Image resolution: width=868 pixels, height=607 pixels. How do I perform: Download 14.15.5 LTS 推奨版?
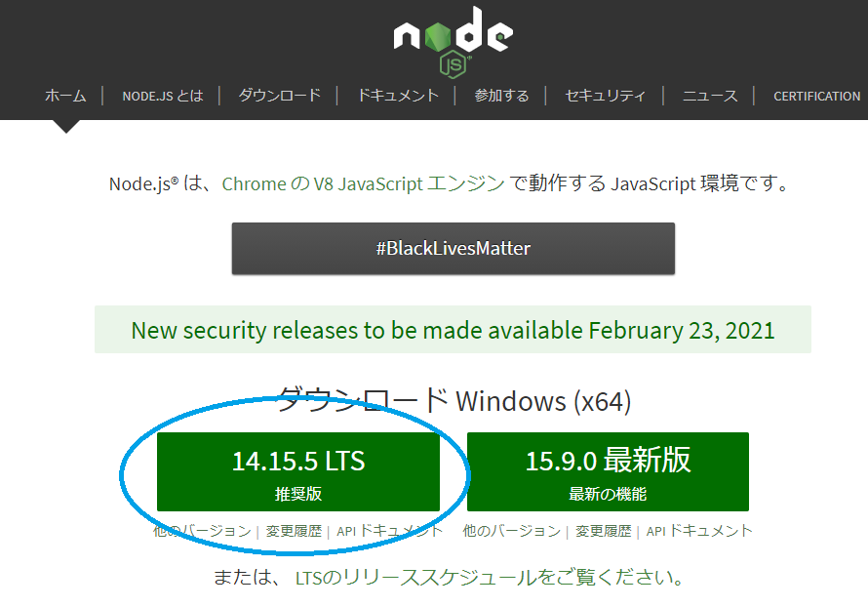[298, 472]
